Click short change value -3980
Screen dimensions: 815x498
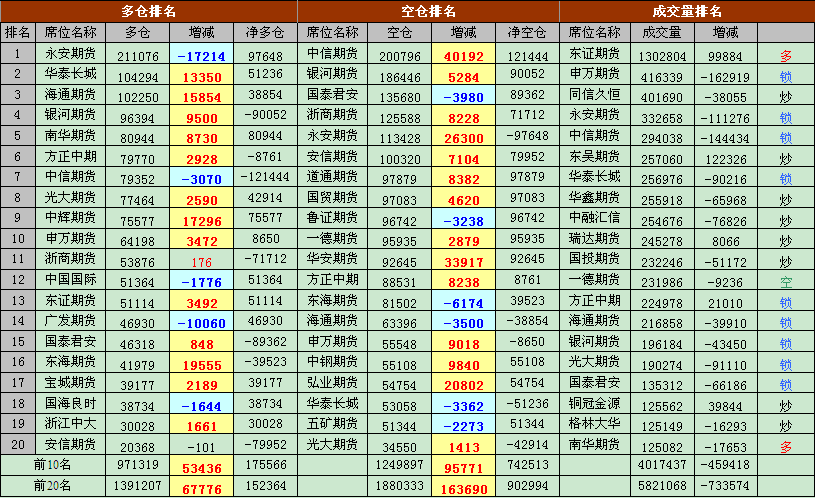(464, 98)
